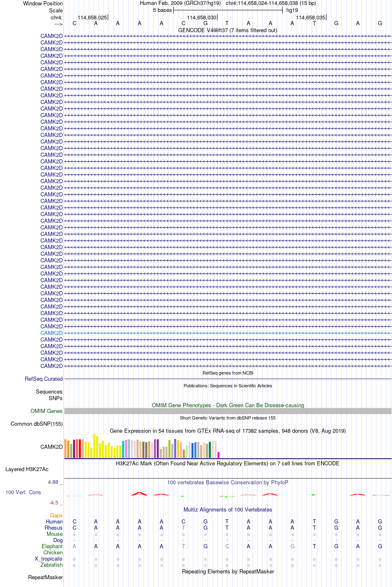Click the gray mismatched T in Rhesus row
Viewport: 392px width, 587px height.
tap(184, 528)
